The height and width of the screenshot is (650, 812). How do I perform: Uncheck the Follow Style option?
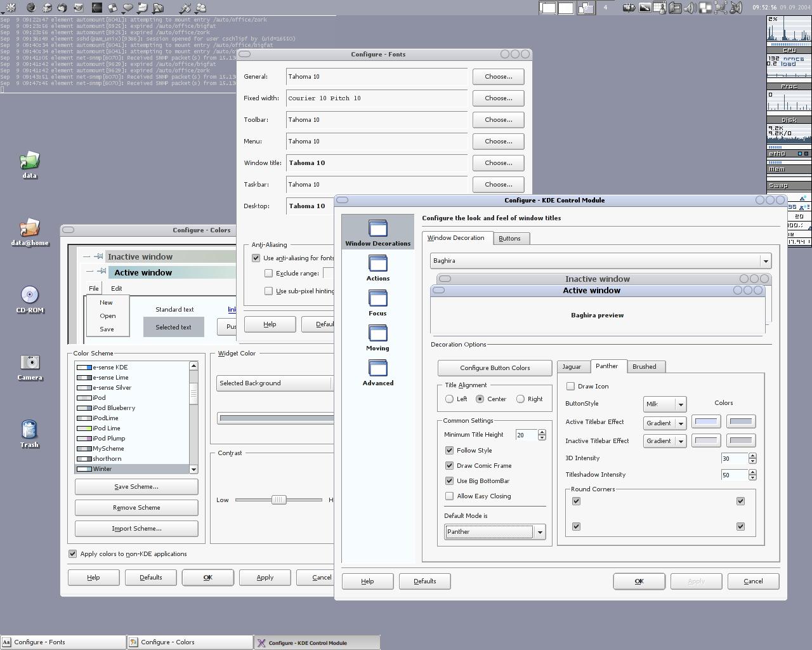click(449, 450)
